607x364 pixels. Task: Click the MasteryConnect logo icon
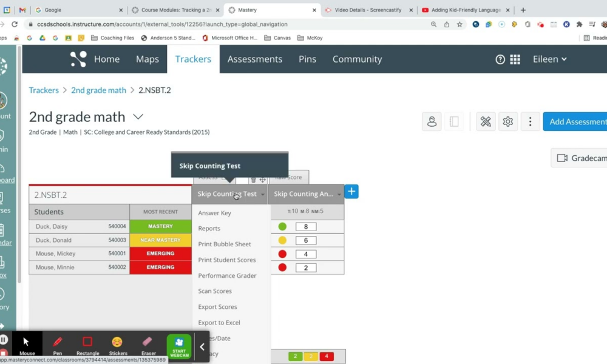[x=78, y=59]
